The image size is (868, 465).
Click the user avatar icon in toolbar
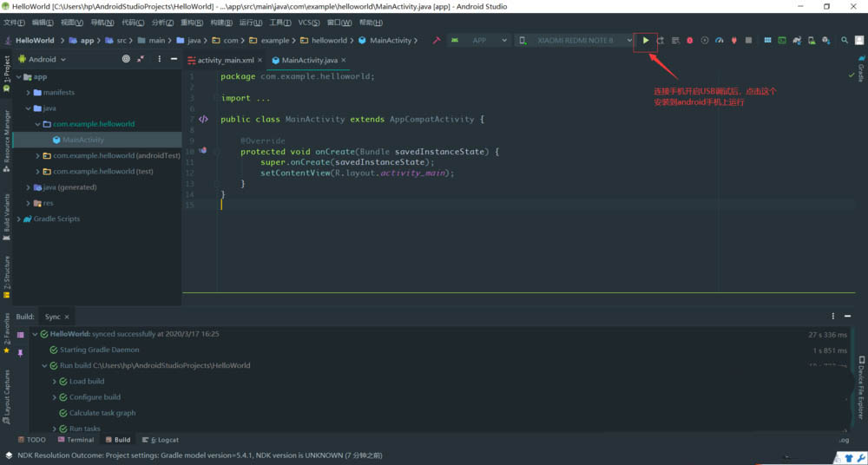[859, 41]
